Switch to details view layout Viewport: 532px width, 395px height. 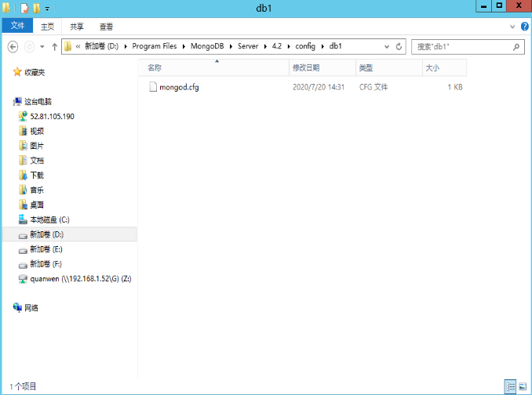pyautogui.click(x=510, y=386)
